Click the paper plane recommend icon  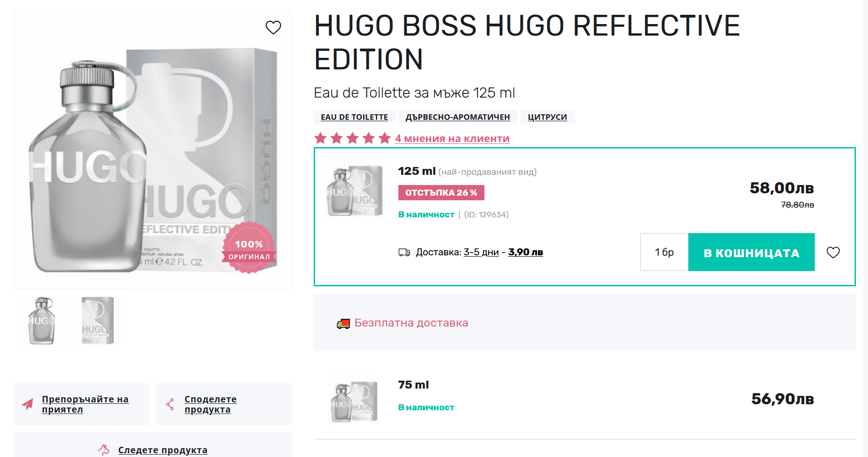[x=28, y=404]
